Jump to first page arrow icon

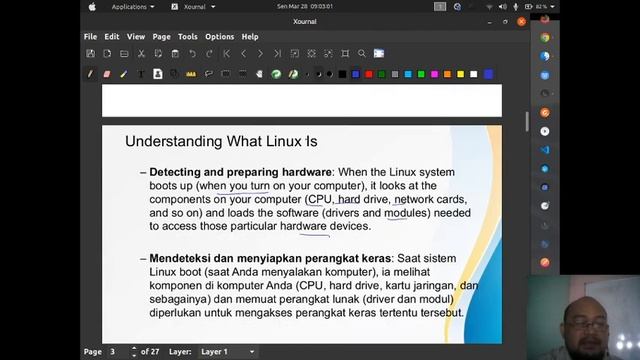tap(227, 53)
